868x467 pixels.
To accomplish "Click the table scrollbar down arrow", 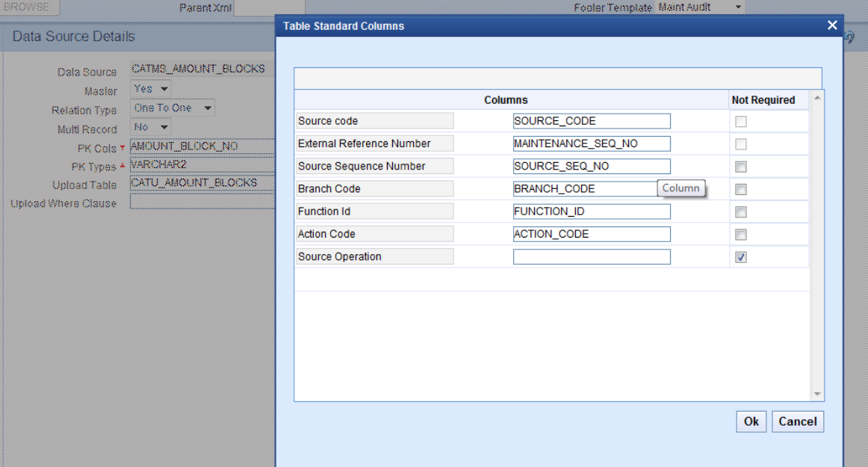I will pyautogui.click(x=817, y=395).
